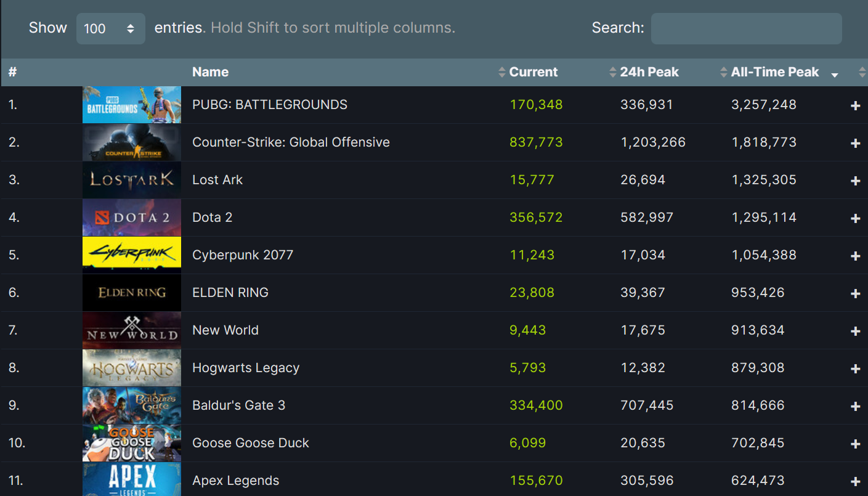The width and height of the screenshot is (868, 496).
Task: Click plus icon on Goose Goose Duck row
Action: point(855,444)
